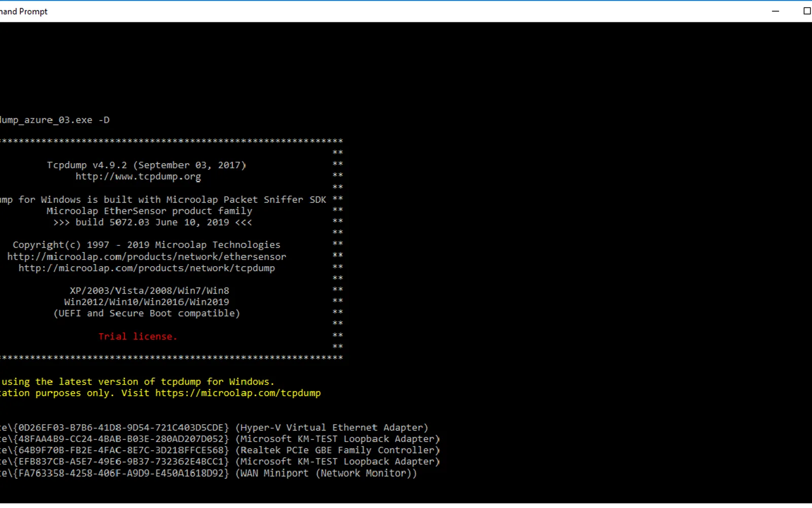Click the 'Copyright(c) 1997 - 2019 Microolap Technologies' line

tap(146, 245)
